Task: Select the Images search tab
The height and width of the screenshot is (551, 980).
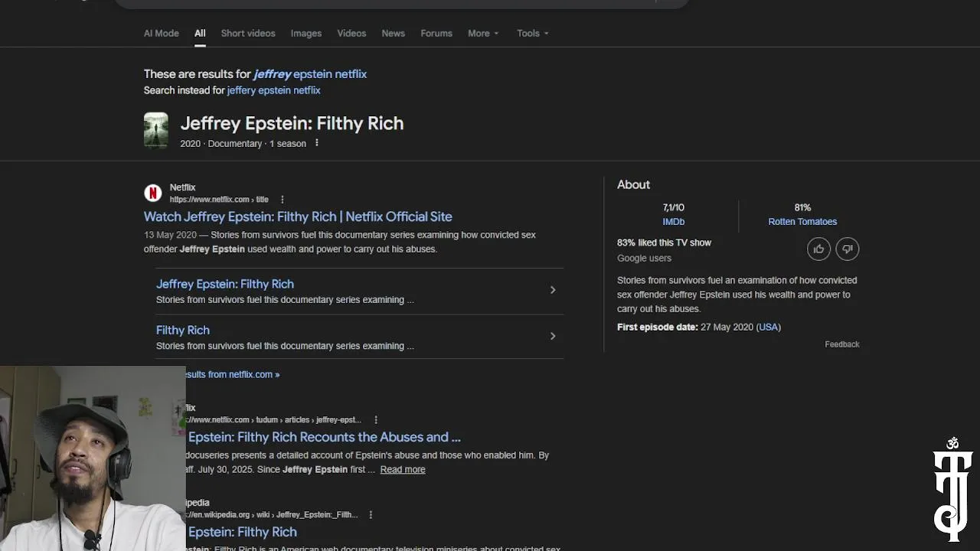Action: point(305,34)
